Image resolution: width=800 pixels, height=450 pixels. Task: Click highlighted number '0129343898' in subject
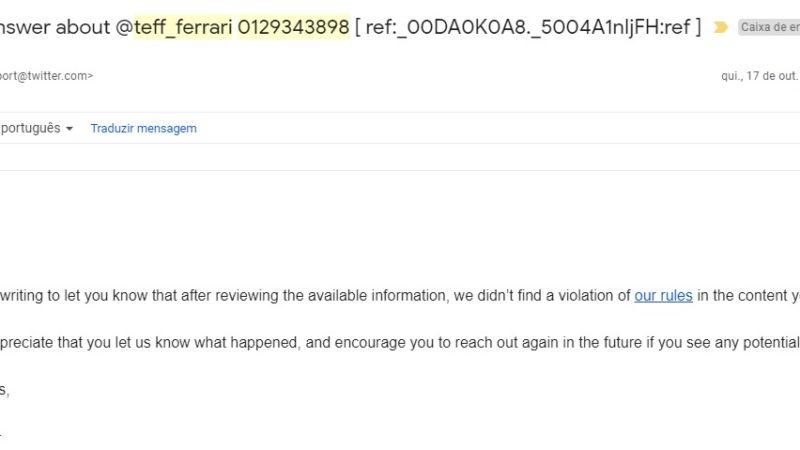click(293, 27)
